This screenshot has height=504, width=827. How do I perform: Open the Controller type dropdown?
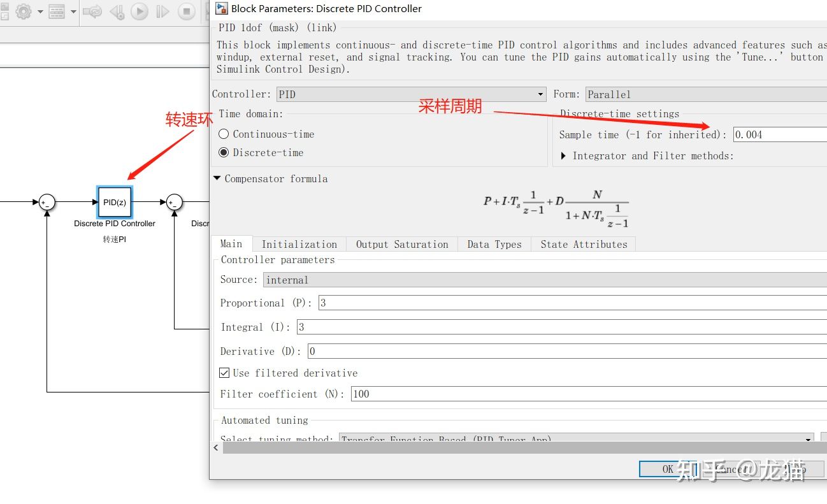point(411,94)
